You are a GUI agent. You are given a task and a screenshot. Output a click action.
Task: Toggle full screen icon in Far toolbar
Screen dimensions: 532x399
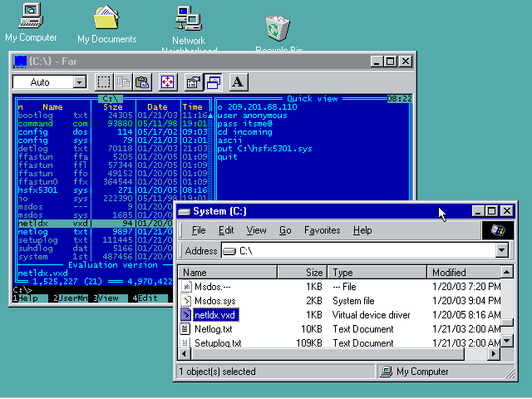tap(168, 82)
